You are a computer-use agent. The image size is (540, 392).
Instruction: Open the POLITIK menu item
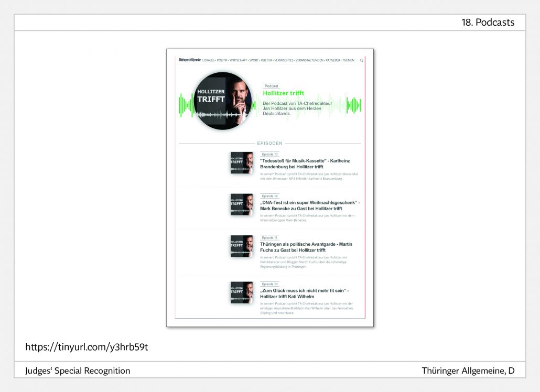(222, 60)
